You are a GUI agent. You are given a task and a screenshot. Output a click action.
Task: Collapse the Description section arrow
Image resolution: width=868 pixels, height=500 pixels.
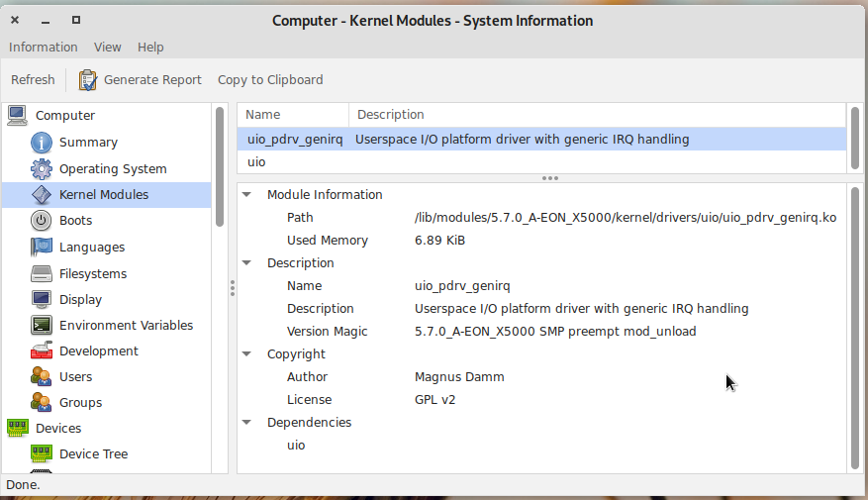click(x=246, y=263)
